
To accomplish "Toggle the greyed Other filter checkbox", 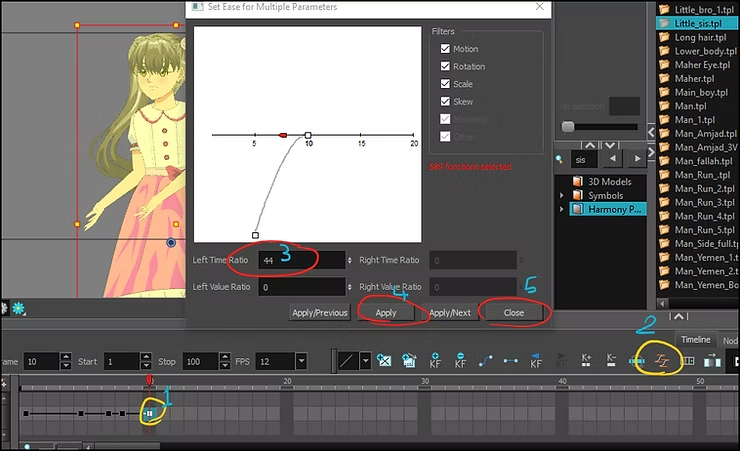I will (445, 136).
